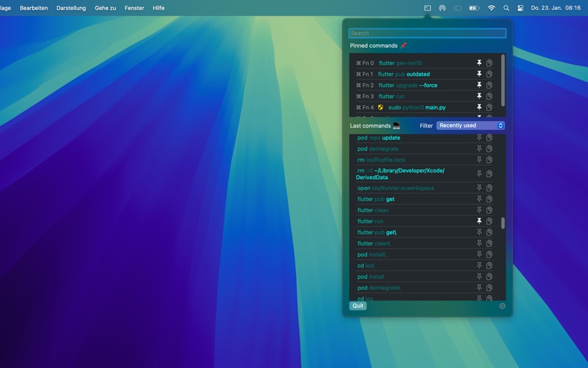The width and height of the screenshot is (588, 368).
Task: Unpin the flutter pub outdated command
Action: (x=479, y=74)
